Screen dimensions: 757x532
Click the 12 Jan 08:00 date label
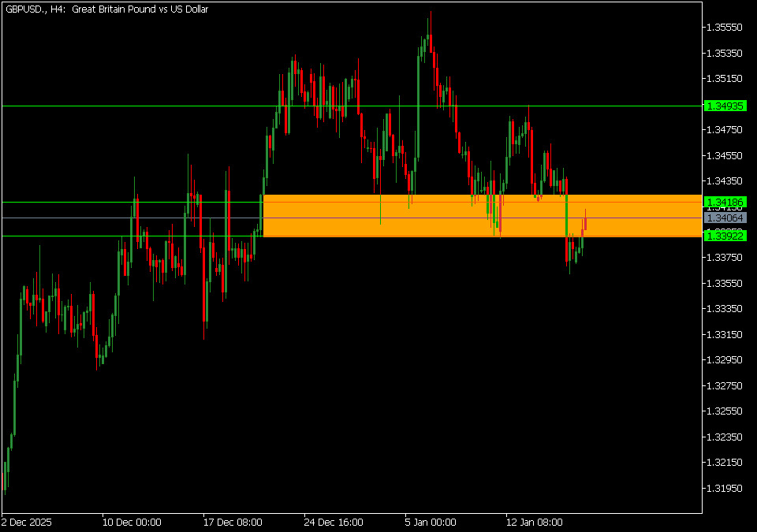533,522
